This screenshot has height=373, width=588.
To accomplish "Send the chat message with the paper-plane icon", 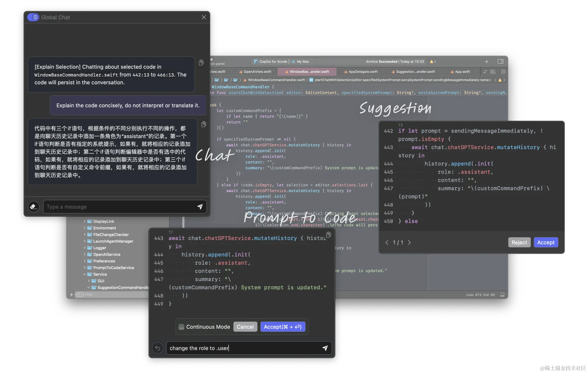I will 200,206.
